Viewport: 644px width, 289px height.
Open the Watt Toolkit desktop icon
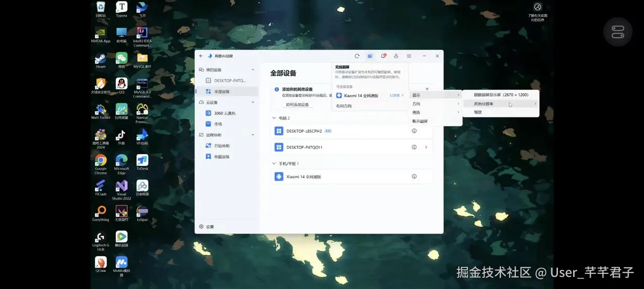coord(101,112)
